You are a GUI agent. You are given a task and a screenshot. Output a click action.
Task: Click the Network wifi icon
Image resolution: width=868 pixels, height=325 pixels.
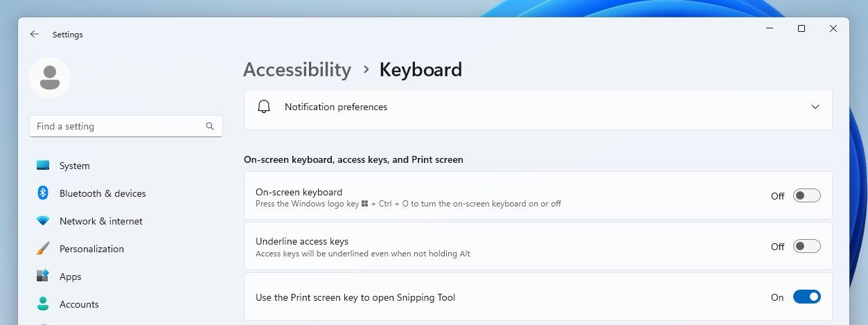point(43,221)
